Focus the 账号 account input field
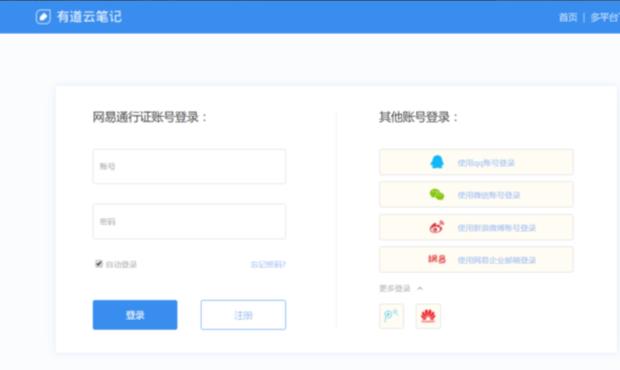The height and width of the screenshot is (370, 620). point(189,166)
